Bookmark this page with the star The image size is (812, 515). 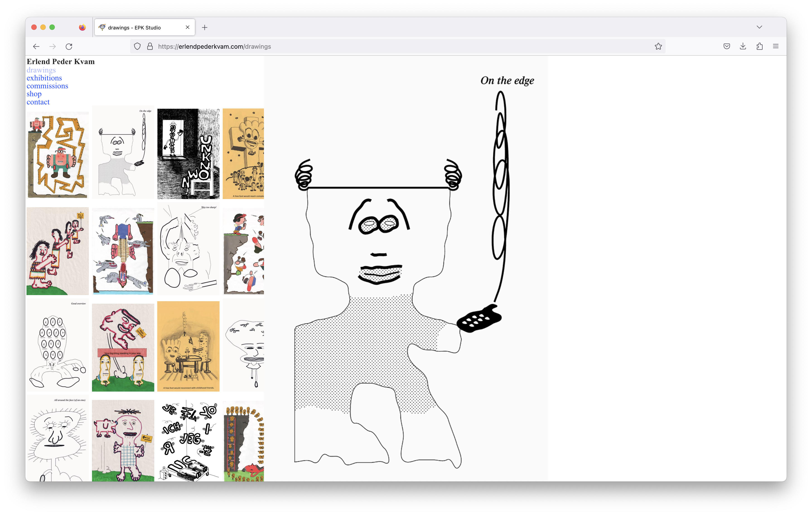point(658,46)
